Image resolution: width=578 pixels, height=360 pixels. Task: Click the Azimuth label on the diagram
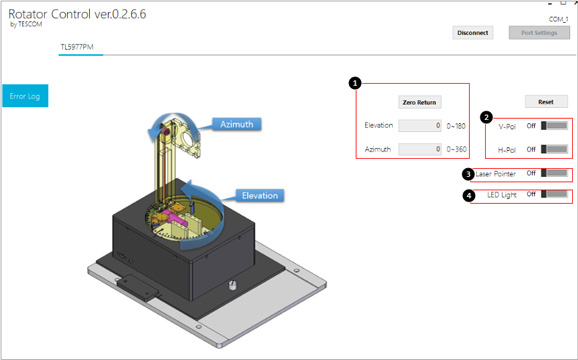point(237,124)
